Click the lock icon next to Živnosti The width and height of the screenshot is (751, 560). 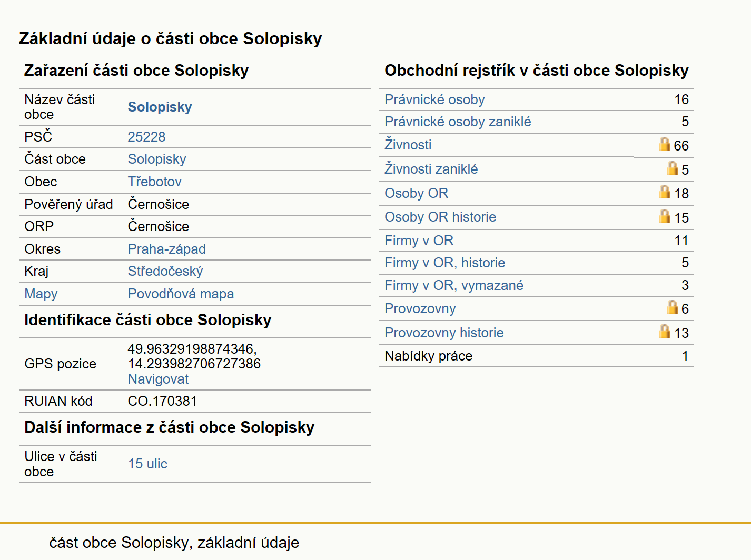(665, 144)
